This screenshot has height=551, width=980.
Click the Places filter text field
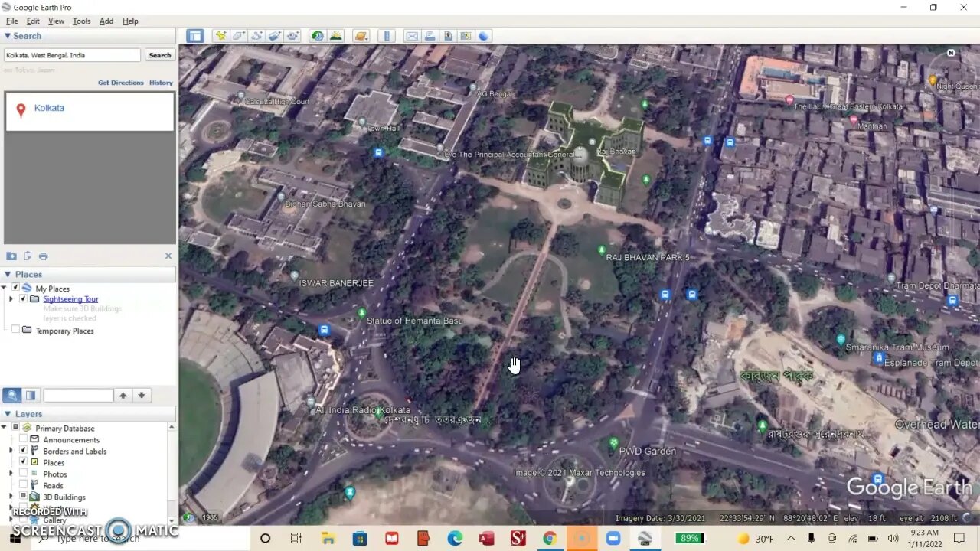pos(78,396)
